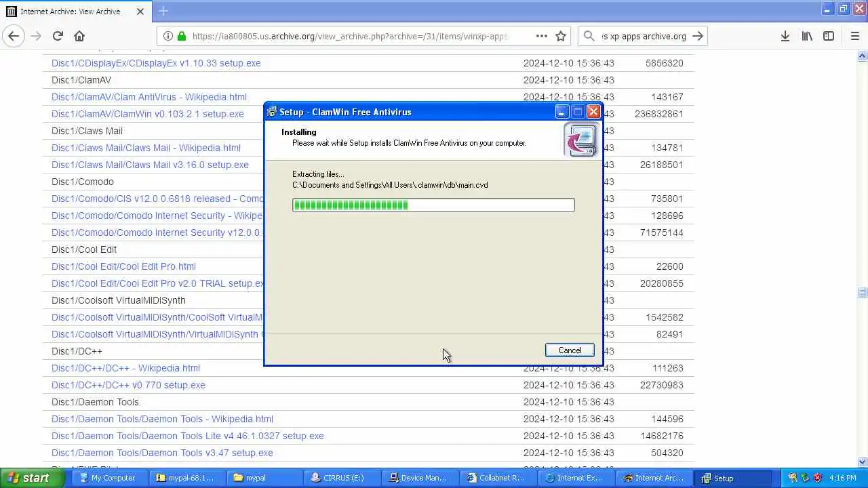
Task: Click file size 14682176
Action: pyautogui.click(x=661, y=436)
